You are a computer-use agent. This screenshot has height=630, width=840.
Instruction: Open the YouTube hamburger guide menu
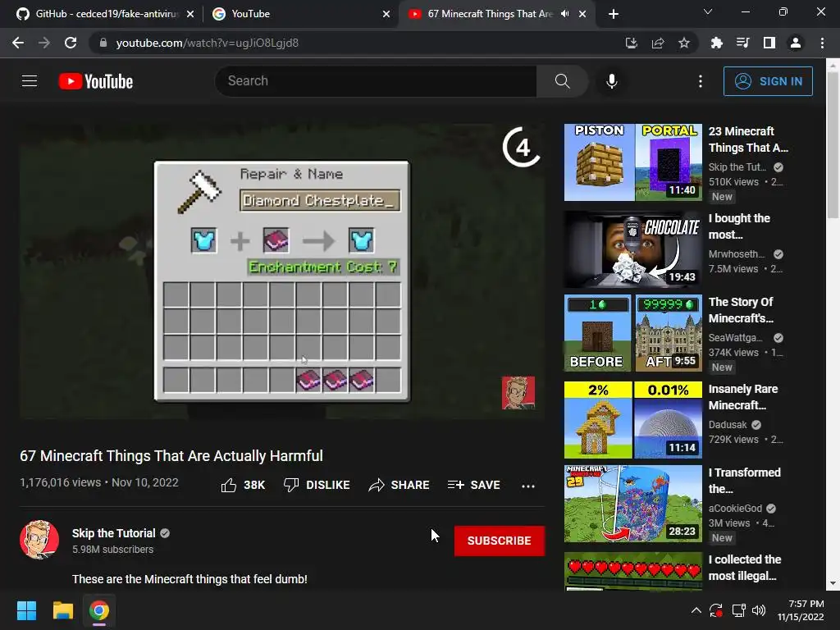[x=30, y=81]
